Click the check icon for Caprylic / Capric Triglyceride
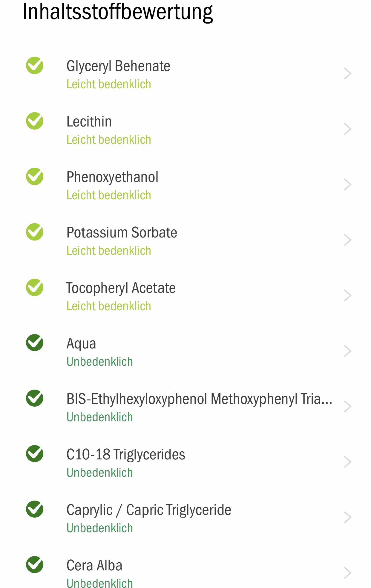 click(35, 509)
